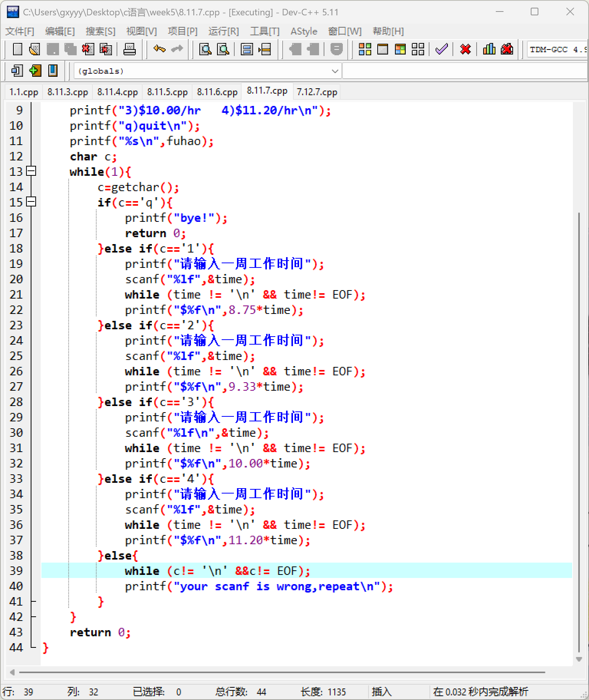Click the Find magnifier icon
This screenshot has height=700, width=589.
(206, 49)
